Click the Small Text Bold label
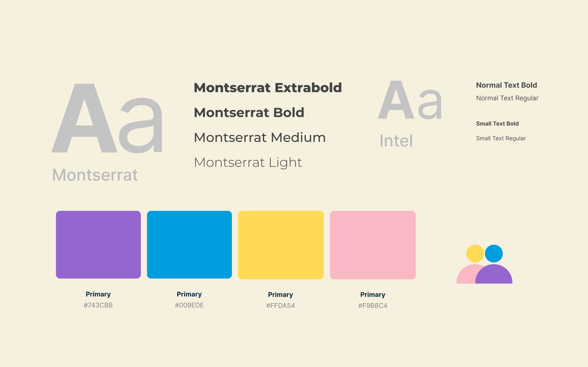 point(497,124)
